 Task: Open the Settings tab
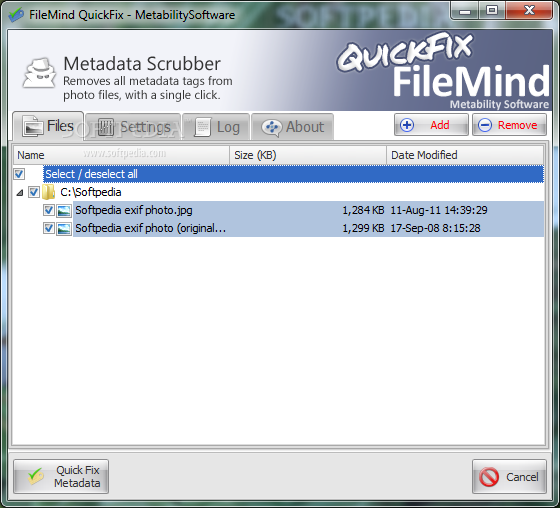pos(133,127)
